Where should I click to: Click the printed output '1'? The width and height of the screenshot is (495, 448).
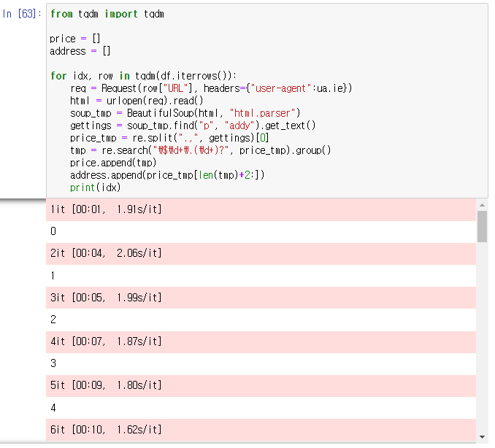point(53,276)
